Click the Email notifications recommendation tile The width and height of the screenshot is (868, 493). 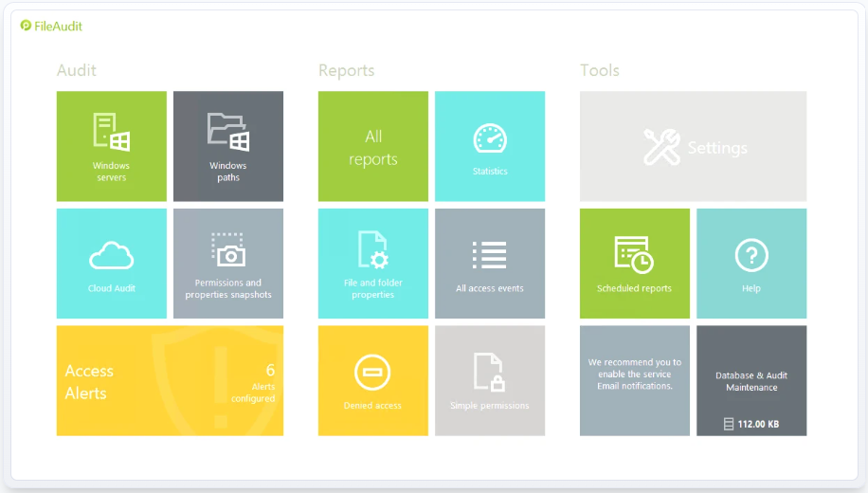(x=635, y=374)
